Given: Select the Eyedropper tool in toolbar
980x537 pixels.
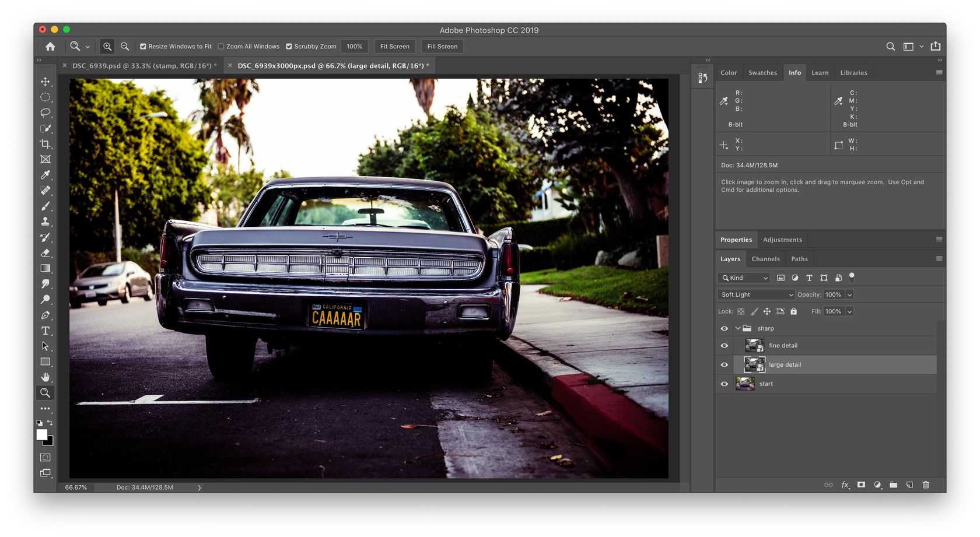Looking at the screenshot, I should click(45, 175).
